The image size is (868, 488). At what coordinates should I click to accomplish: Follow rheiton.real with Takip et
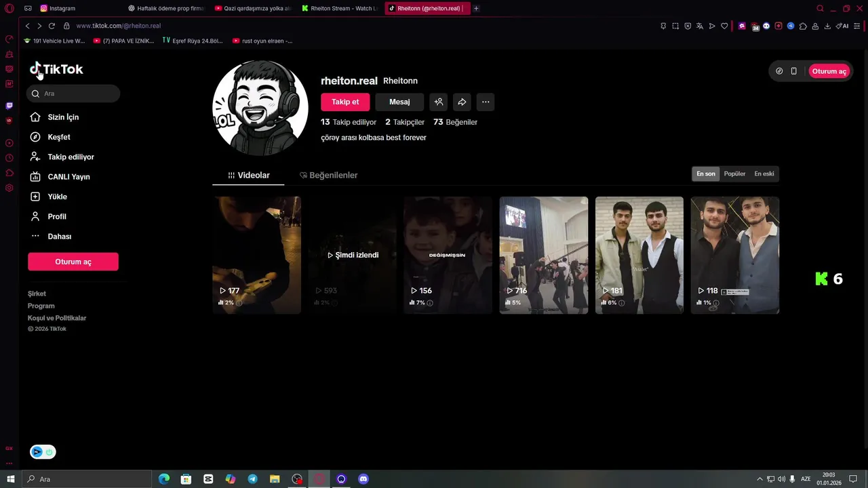pos(345,102)
